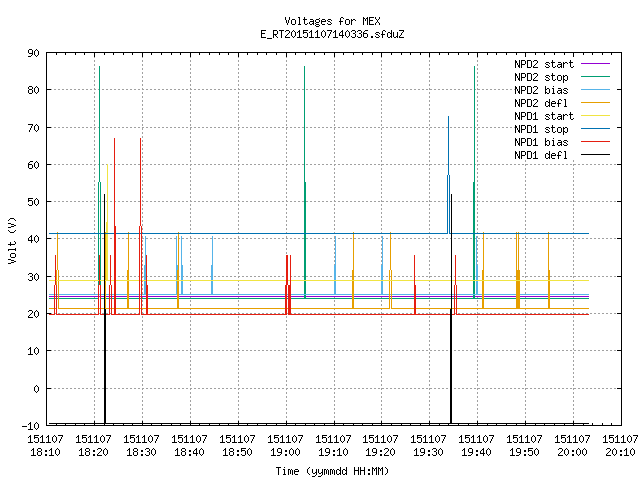Click the 'NPD1 defl' legend label
640x480 pixels.
[x=541, y=155]
